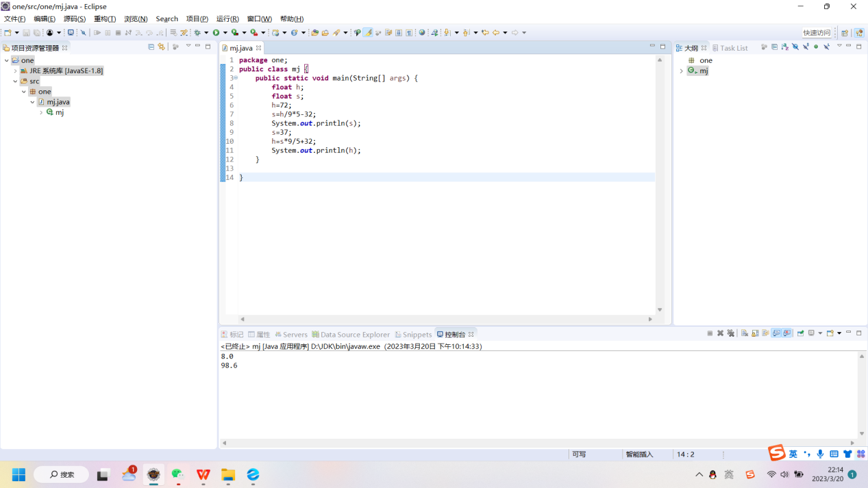The height and width of the screenshot is (488, 868).
Task: Open 源码(S) menu
Action: pos(75,18)
